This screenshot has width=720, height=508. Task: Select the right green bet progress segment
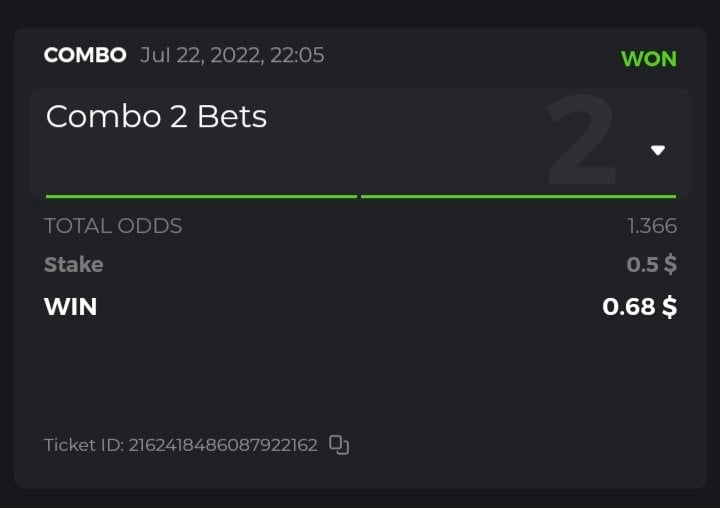[x=518, y=197]
